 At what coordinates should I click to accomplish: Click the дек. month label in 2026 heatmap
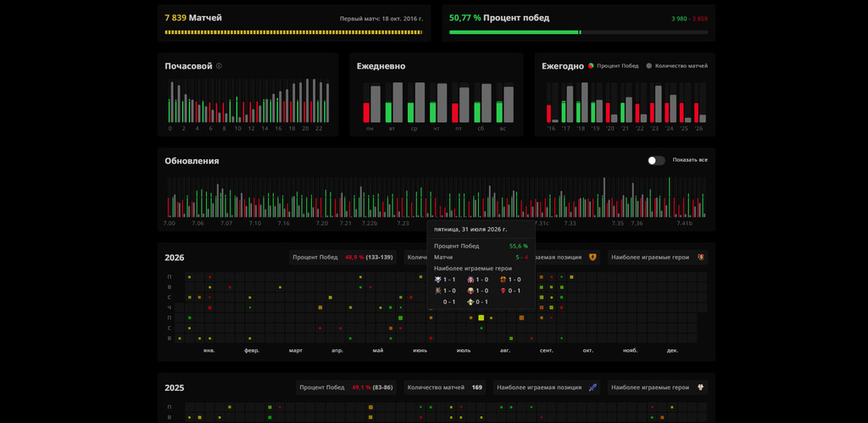point(672,350)
